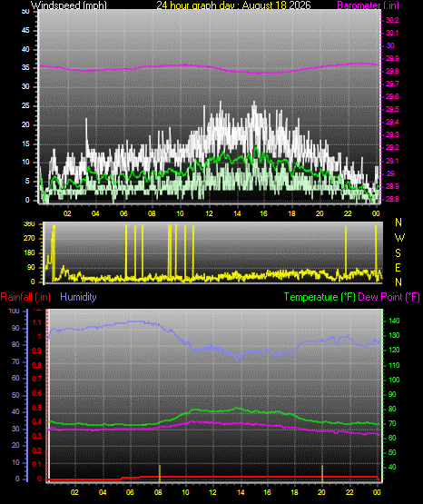The image size is (423, 504).
Task: Click the 45 windspeed axis value
Action: click(x=25, y=30)
